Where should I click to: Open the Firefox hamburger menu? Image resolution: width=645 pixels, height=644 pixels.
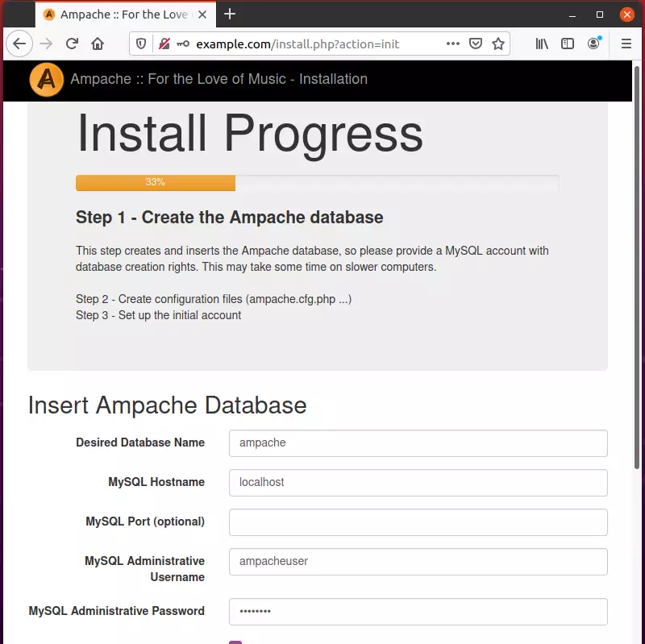[626, 44]
